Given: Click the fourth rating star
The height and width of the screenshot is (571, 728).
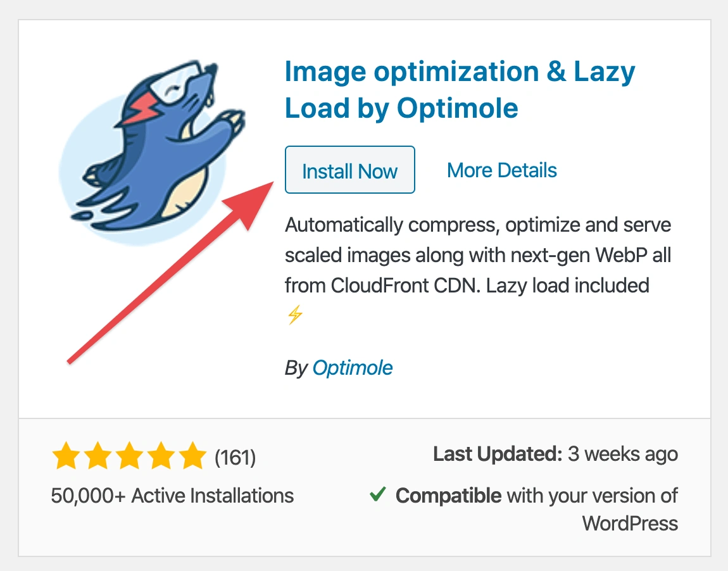Looking at the screenshot, I should 160,456.
